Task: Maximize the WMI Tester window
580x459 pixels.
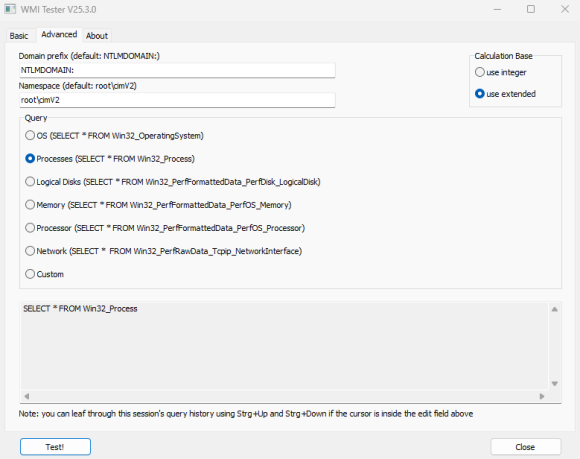Action: (x=531, y=9)
